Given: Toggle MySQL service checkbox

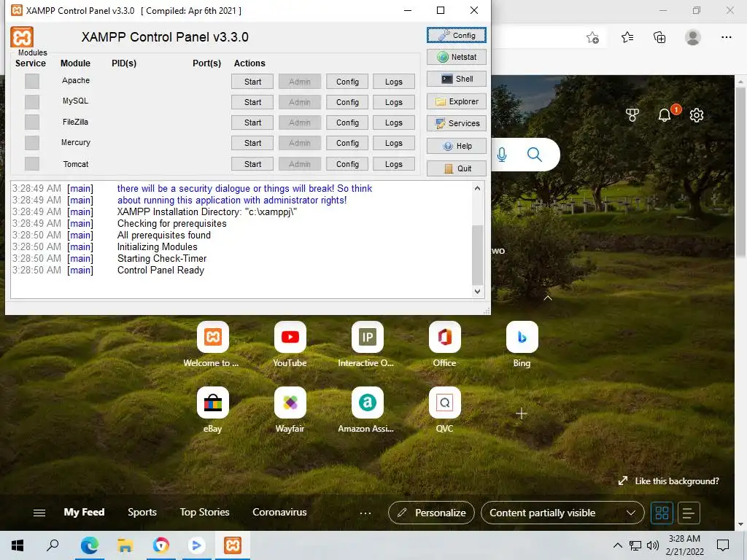Looking at the screenshot, I should pos(32,101).
